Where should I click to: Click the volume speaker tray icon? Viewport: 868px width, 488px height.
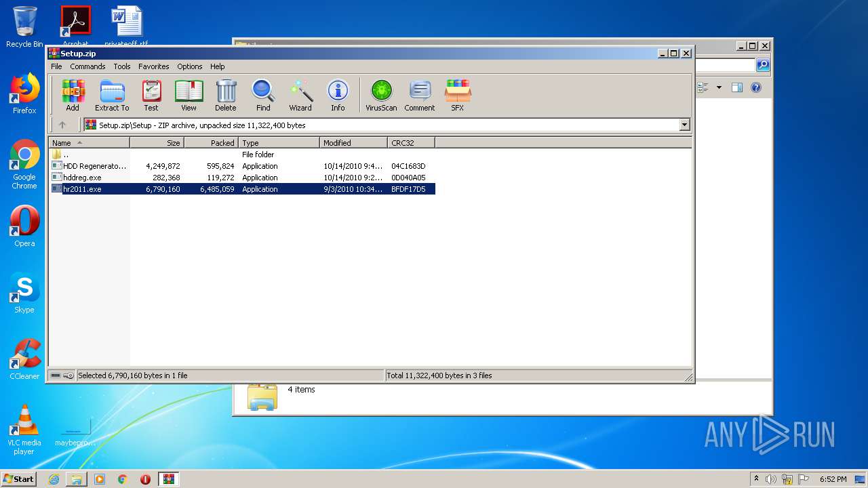click(x=771, y=479)
